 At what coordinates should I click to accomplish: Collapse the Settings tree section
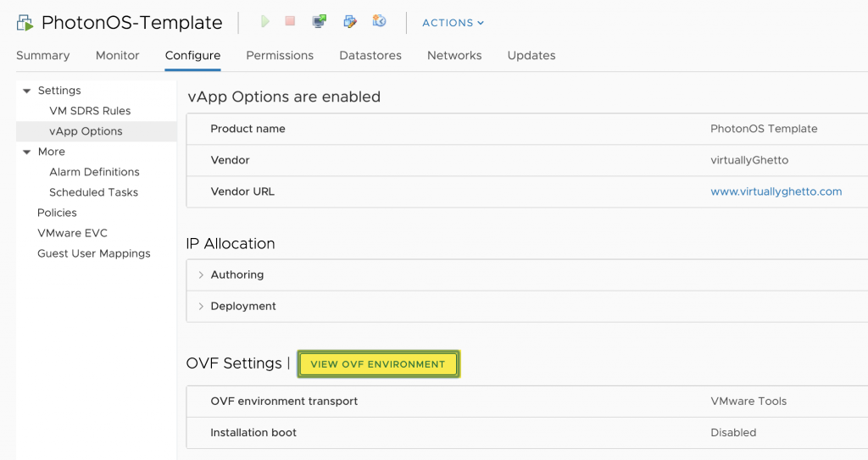point(26,91)
